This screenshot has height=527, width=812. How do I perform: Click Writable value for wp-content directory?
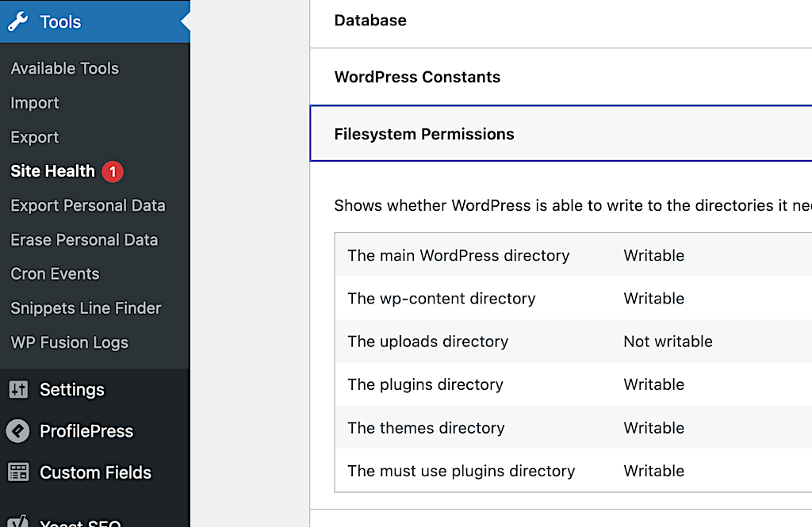tap(653, 298)
